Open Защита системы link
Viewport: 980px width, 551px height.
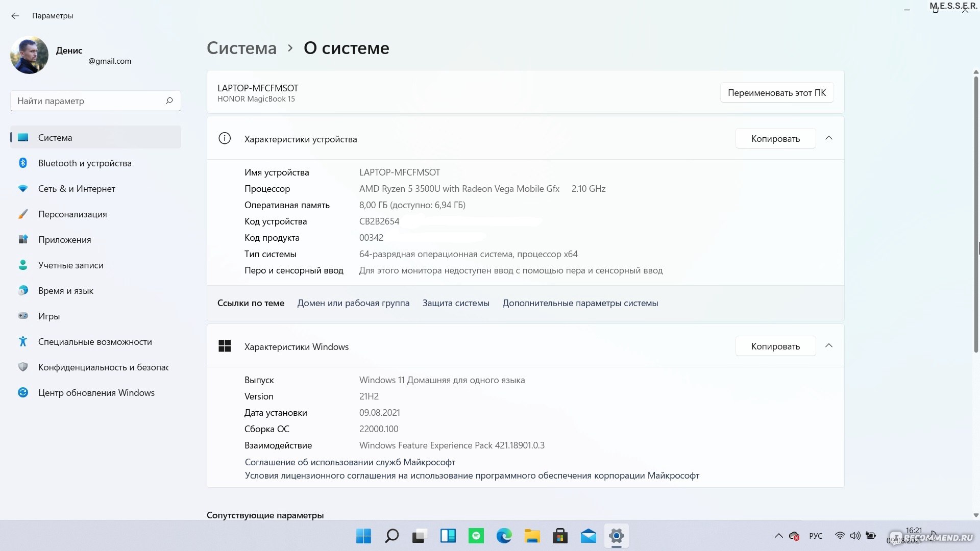(456, 303)
